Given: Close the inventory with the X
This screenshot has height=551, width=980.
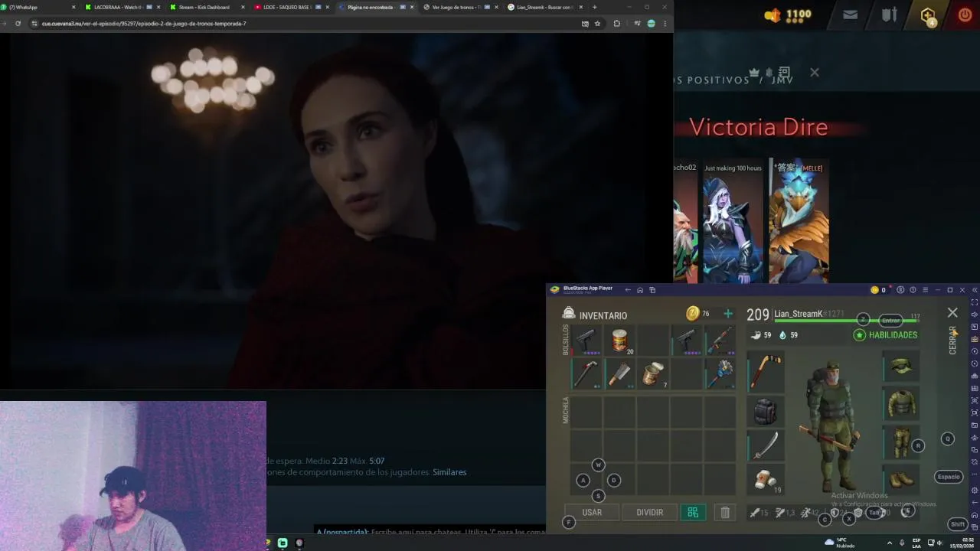Looking at the screenshot, I should coord(952,313).
